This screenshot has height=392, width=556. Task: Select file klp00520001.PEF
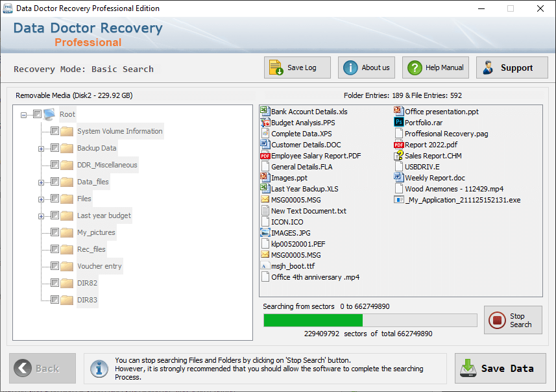[298, 244]
